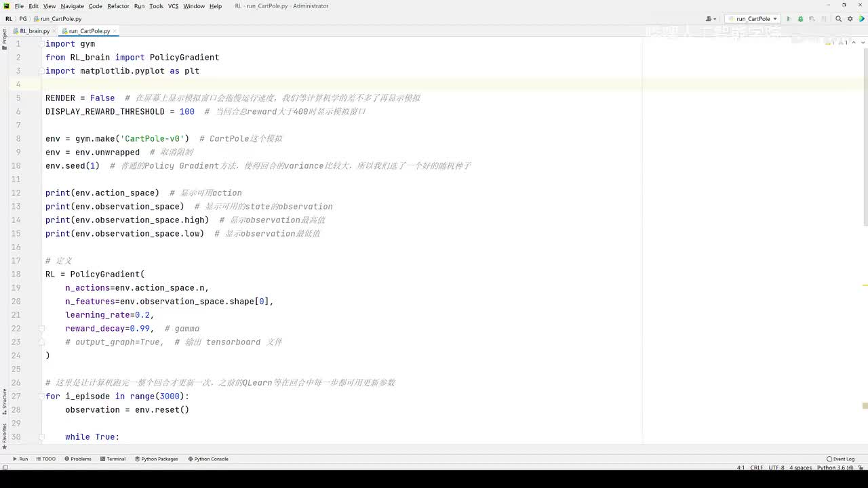This screenshot has width=868, height=488.
Task: Open the Project side panel
Action: pos(4,38)
